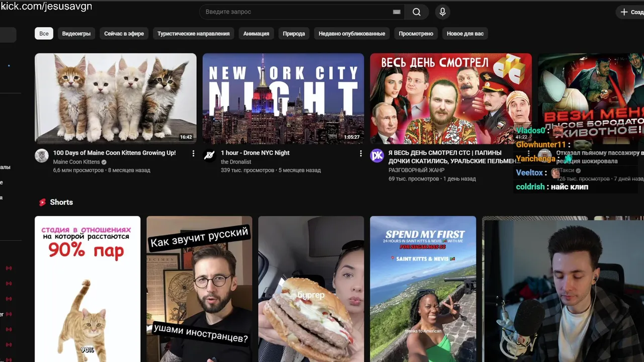Open the Dronalist channel avatar

tap(209, 155)
